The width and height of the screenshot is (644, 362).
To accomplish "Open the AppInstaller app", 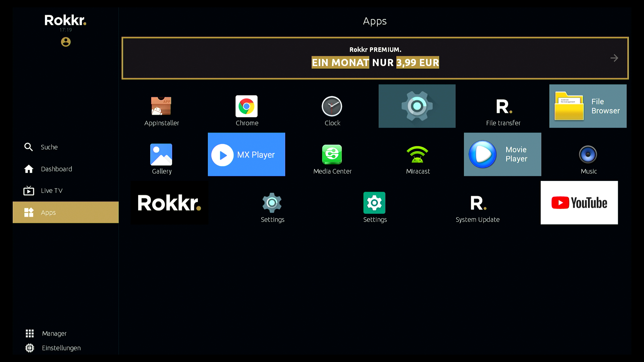I will pyautogui.click(x=161, y=111).
